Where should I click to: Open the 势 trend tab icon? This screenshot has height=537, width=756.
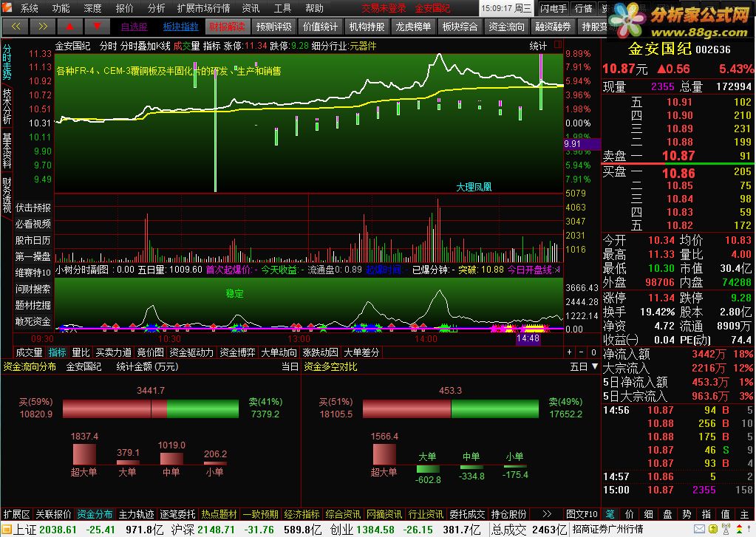tap(687, 514)
